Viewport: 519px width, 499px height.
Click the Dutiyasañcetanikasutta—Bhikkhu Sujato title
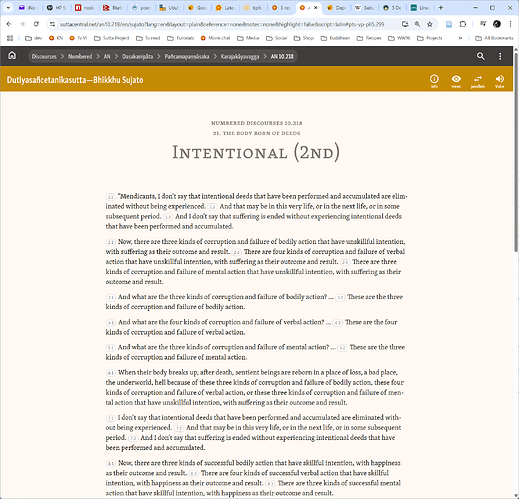pyautogui.click(x=75, y=80)
